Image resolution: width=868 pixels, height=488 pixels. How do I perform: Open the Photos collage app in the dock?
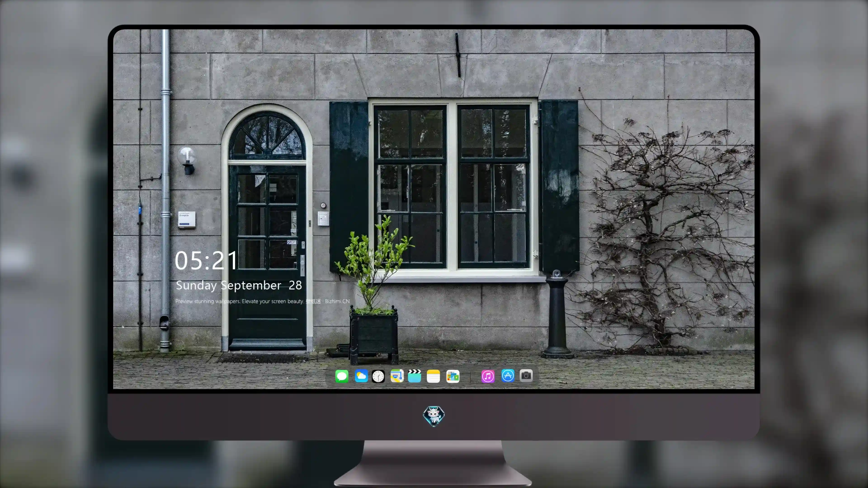click(x=453, y=376)
